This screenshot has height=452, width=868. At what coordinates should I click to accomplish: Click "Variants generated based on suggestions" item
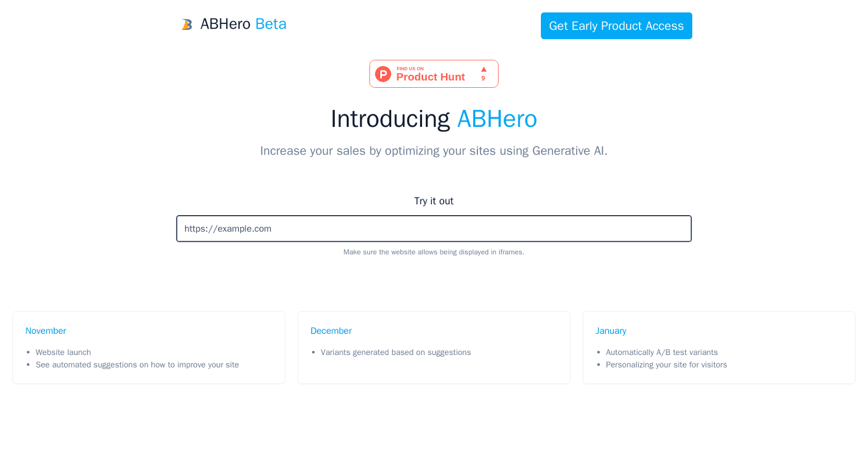point(396,352)
